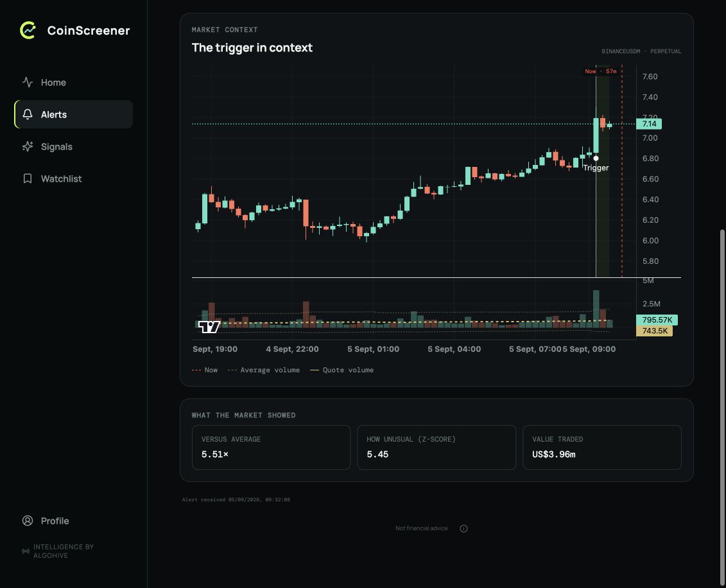Click the Trigger marker dot on chart

pos(596,159)
